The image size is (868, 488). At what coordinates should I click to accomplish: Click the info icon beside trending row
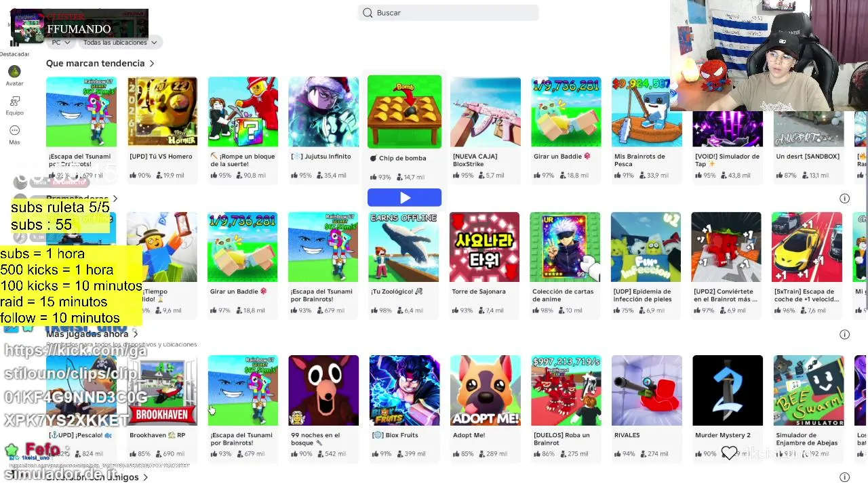point(844,199)
